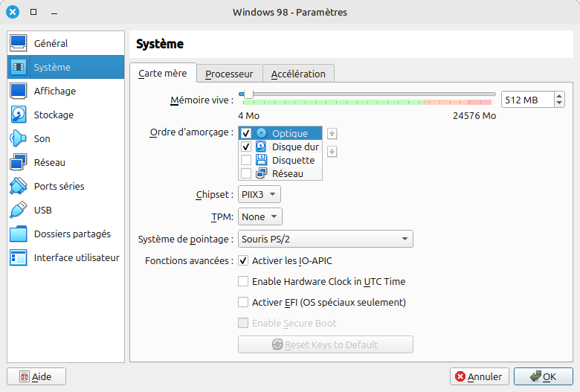Click the Disquette floppy icon in boot order
580x392 pixels.
tap(261, 160)
